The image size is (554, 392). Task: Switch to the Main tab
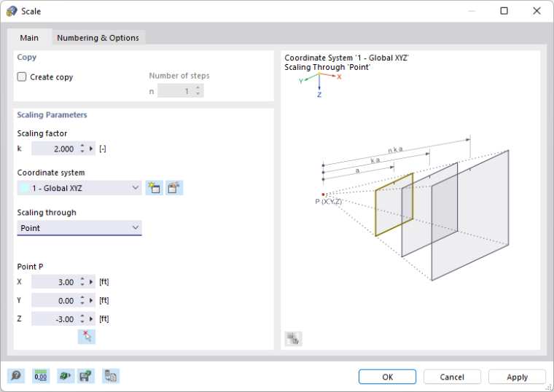[29, 37]
